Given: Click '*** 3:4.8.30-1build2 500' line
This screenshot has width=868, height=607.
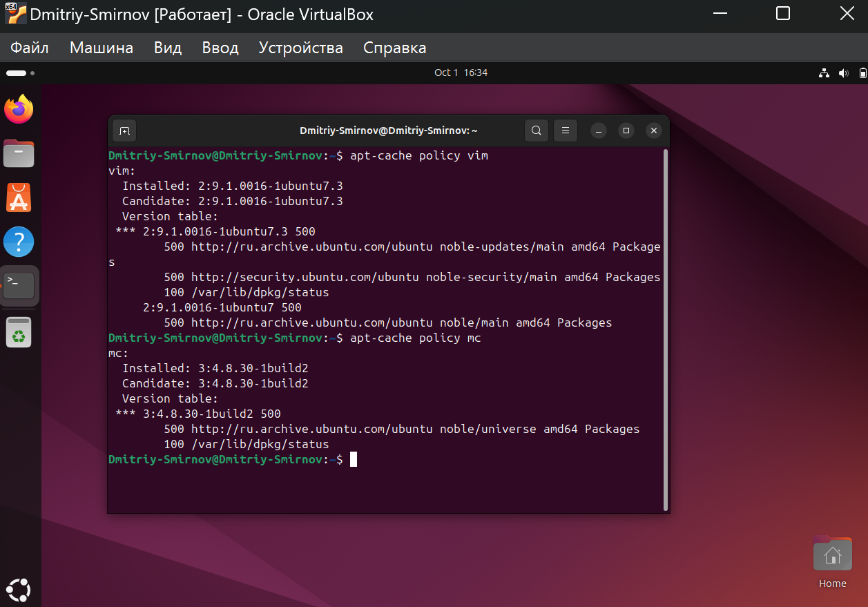Looking at the screenshot, I should [x=198, y=414].
